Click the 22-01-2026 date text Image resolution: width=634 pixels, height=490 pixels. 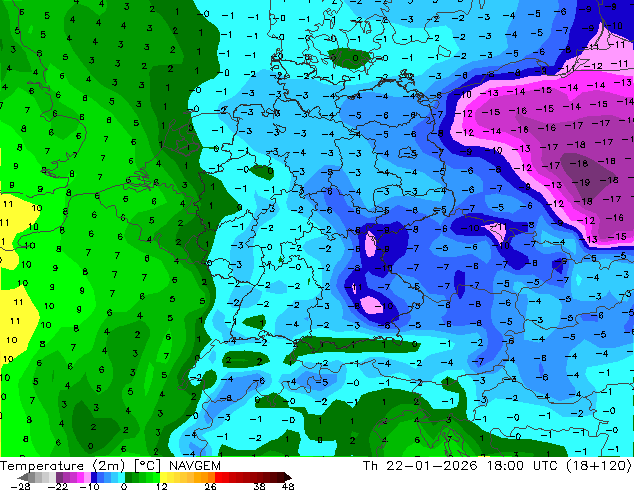431,466
